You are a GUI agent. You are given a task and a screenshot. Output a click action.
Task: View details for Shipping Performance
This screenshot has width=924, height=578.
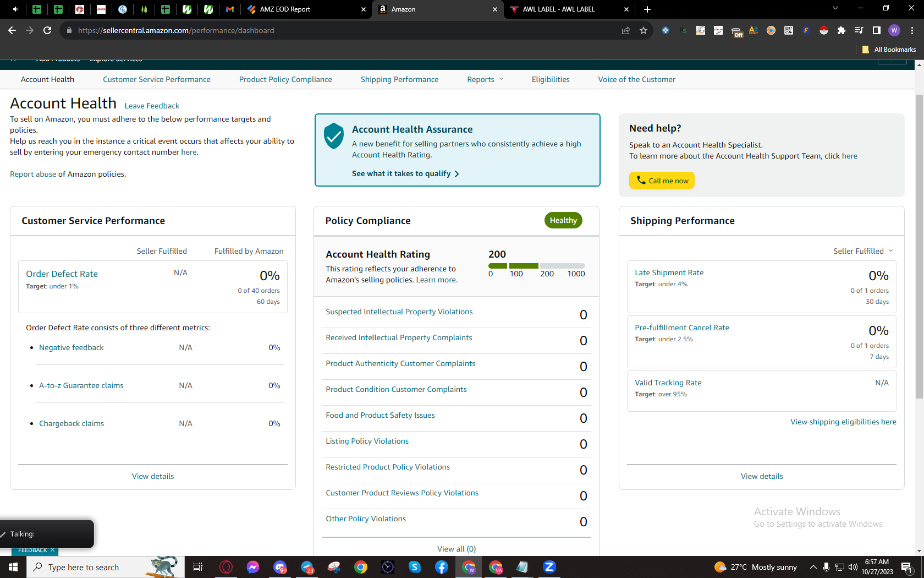click(x=762, y=476)
